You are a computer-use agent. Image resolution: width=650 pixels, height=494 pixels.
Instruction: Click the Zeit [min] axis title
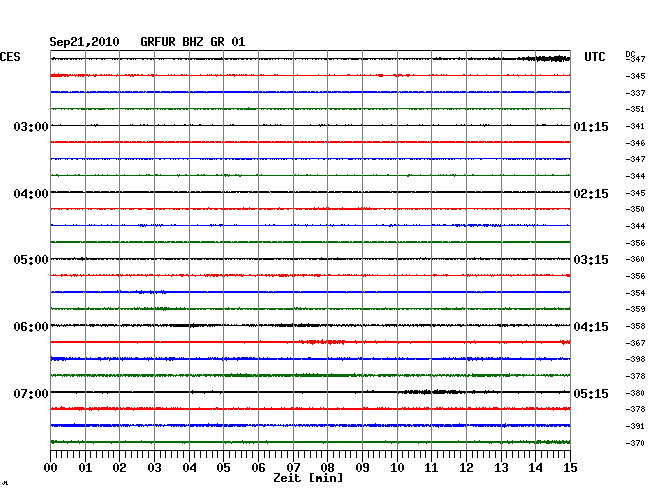(x=308, y=478)
